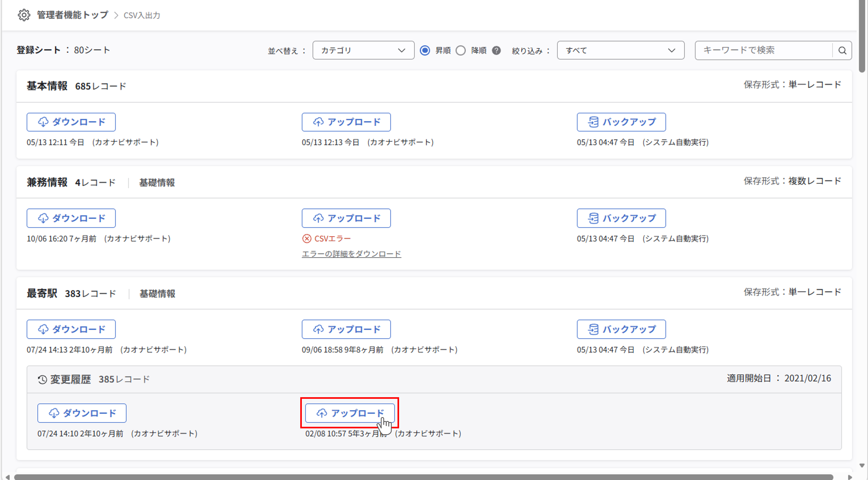Click the vertical scrollbar thumb

coord(862,36)
